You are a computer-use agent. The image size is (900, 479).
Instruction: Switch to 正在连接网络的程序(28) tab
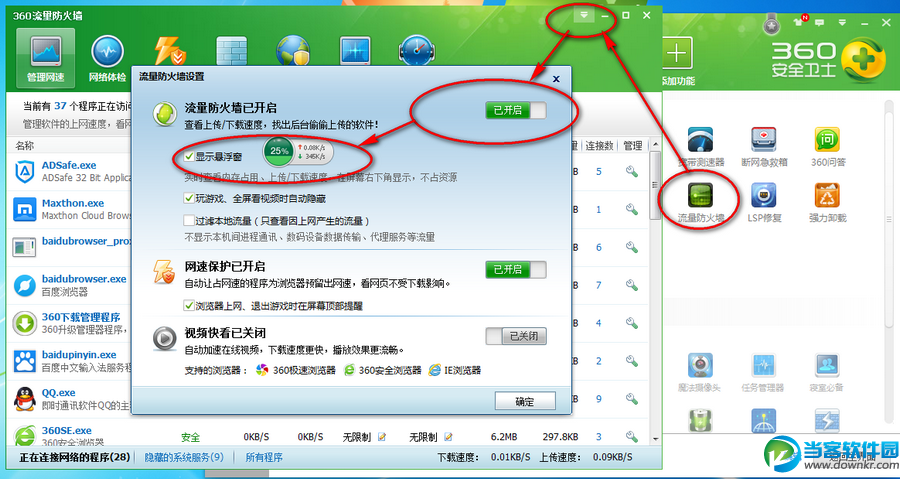point(75,457)
